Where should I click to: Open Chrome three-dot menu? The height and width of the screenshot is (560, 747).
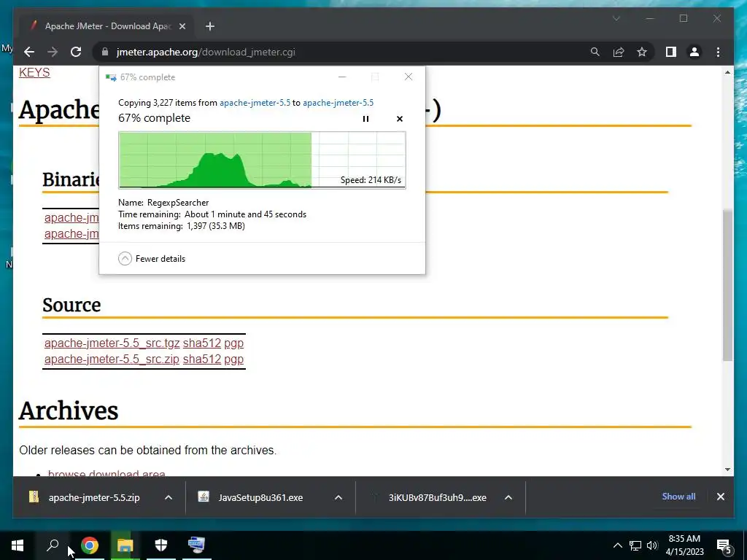click(718, 52)
